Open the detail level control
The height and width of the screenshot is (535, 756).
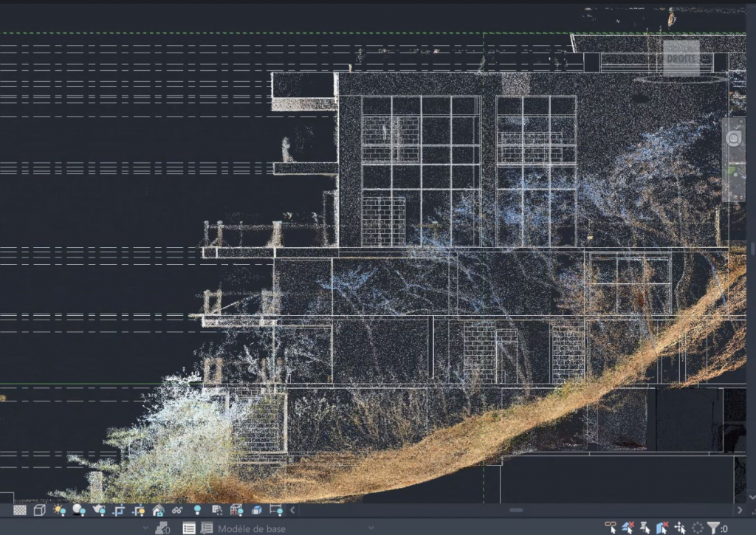click(x=20, y=510)
